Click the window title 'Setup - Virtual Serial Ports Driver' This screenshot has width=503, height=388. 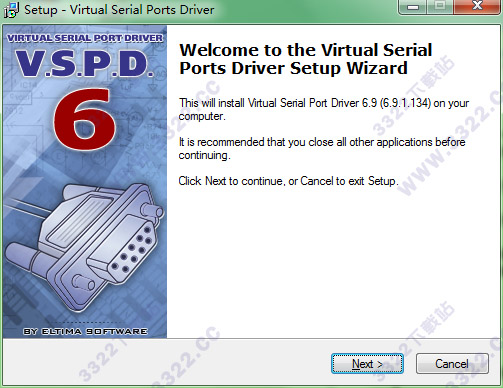[119, 10]
